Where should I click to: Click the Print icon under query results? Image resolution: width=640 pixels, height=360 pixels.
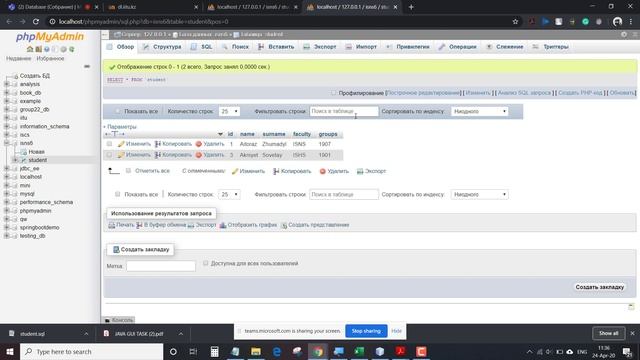tap(111, 225)
